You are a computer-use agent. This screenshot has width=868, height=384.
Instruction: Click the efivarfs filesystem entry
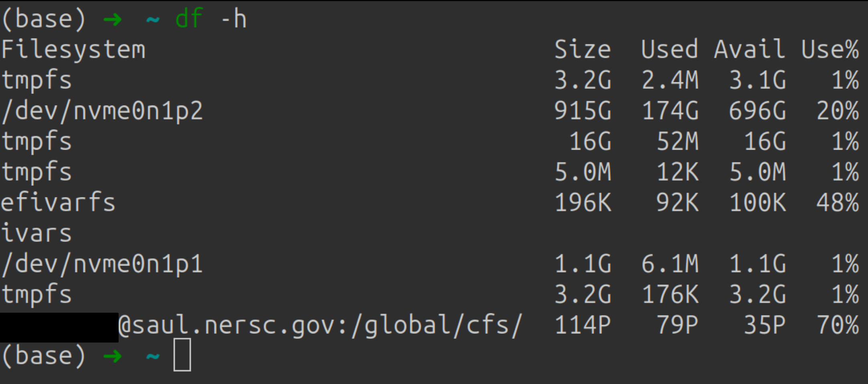58,202
